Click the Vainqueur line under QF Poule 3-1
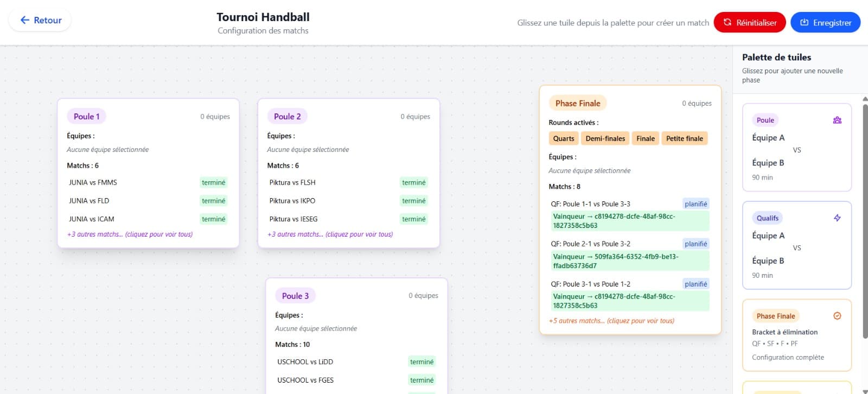 click(x=630, y=301)
